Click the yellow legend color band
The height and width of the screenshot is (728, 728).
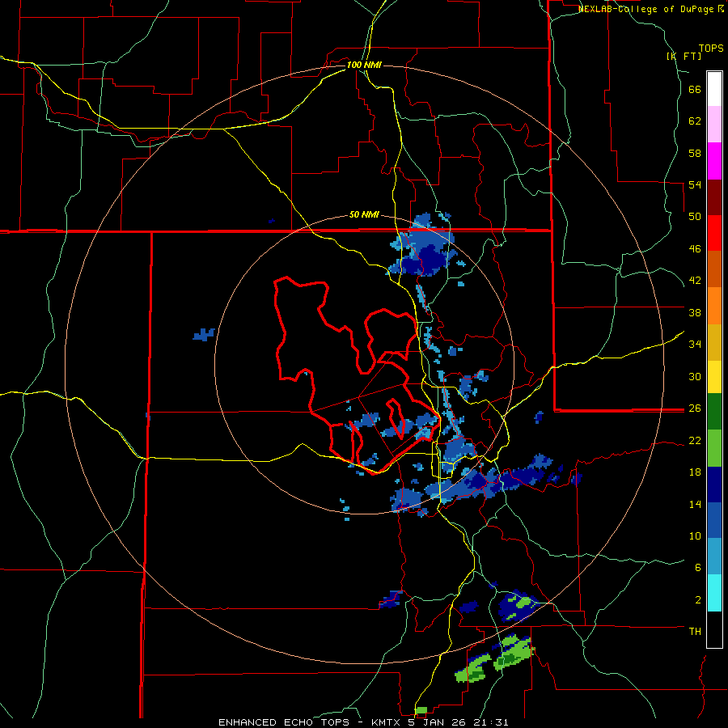pos(714,377)
